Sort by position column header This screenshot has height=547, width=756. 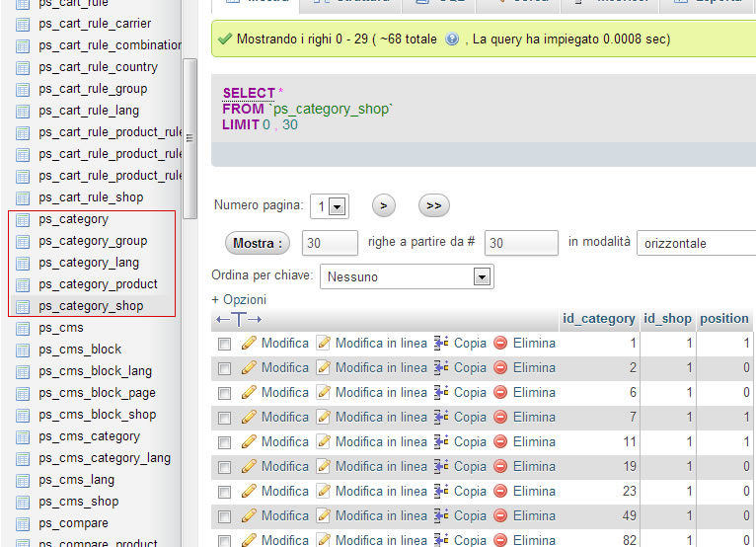point(724,318)
